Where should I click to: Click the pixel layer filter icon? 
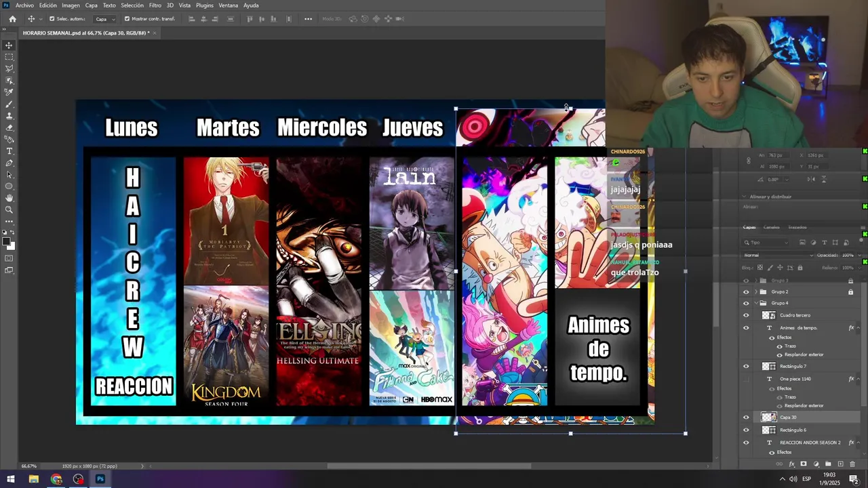(802, 243)
